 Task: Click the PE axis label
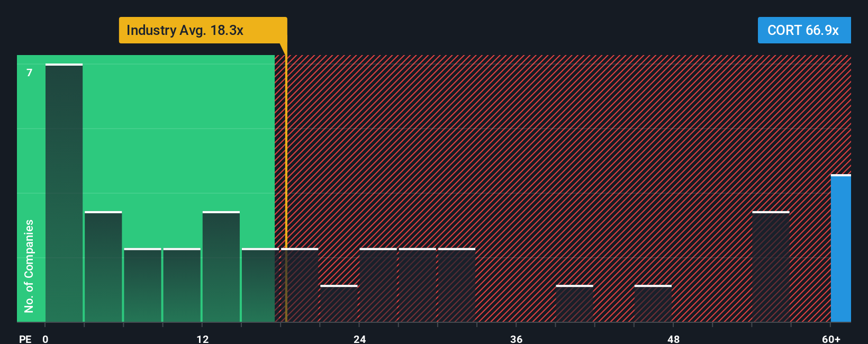pos(25,339)
